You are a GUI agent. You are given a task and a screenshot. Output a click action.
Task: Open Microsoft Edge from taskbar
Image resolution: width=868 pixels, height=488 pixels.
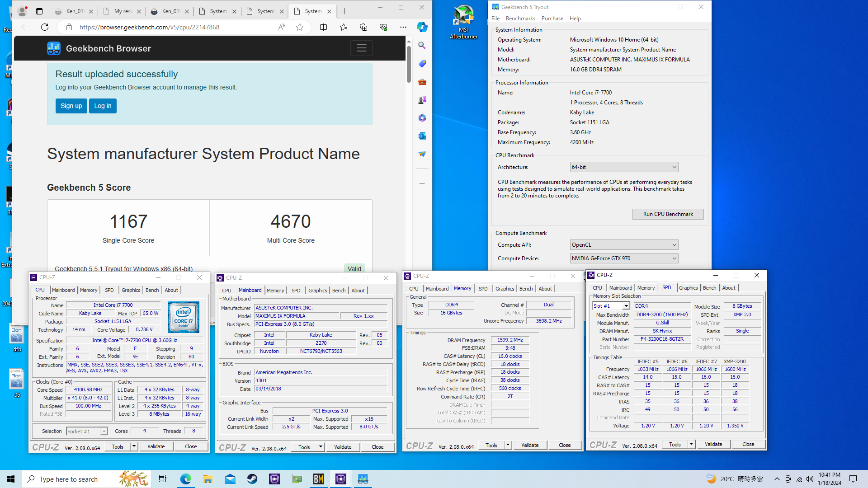click(x=185, y=479)
